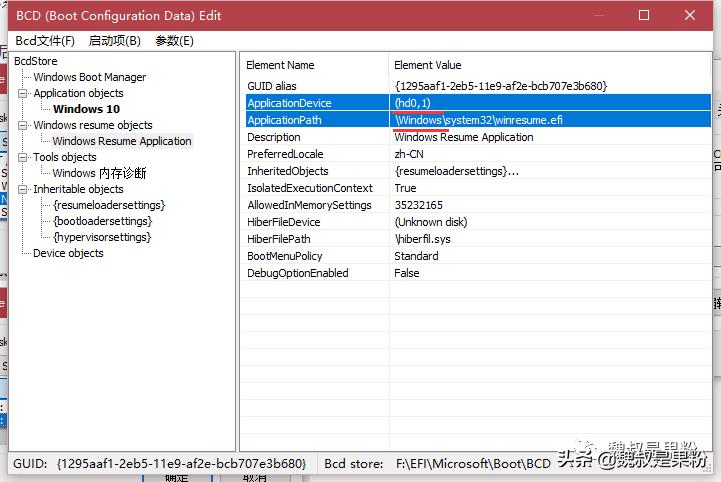Select the GUID alias row
The image size is (721, 482).
477,86
